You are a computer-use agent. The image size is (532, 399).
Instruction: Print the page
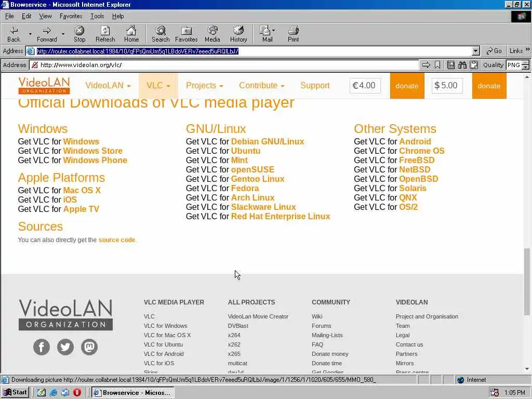point(293,34)
